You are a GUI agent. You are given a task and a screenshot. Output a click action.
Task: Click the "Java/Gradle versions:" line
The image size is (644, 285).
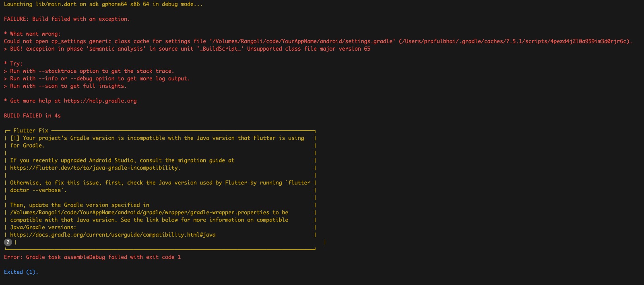click(43, 227)
